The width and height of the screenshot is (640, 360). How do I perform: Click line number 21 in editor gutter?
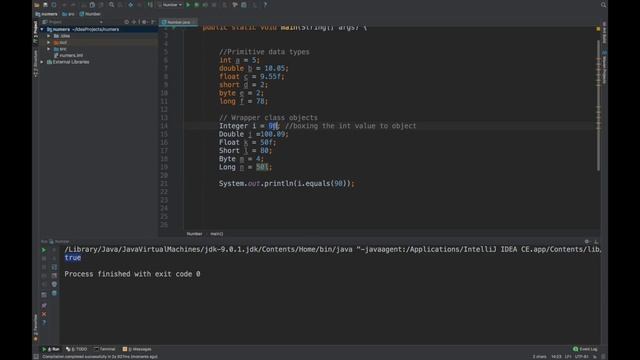coord(164,184)
